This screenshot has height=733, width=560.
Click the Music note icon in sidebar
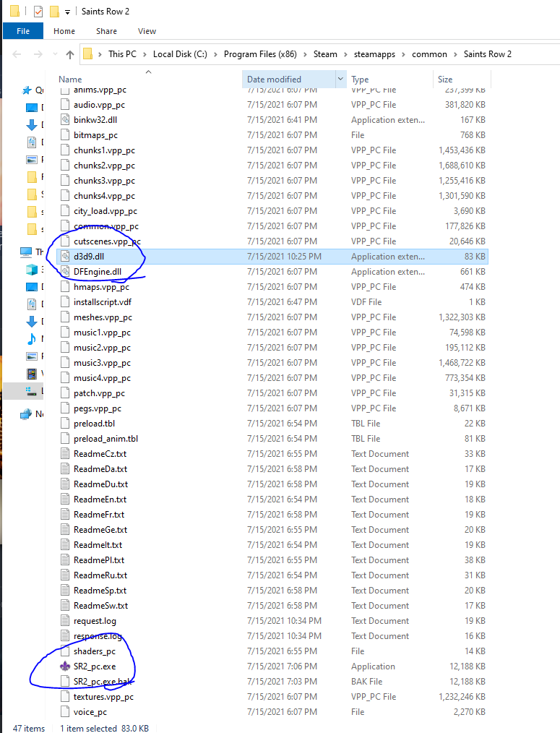[x=32, y=339]
